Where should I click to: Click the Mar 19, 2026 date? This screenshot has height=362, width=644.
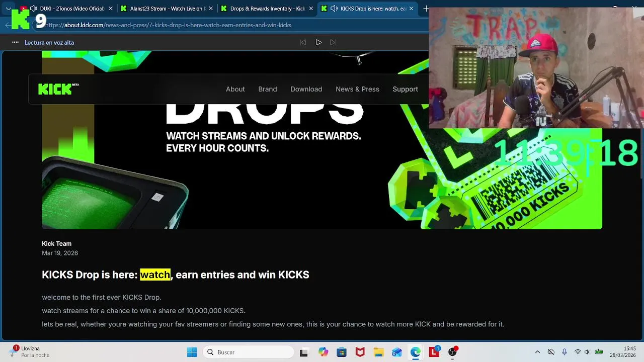click(x=60, y=253)
